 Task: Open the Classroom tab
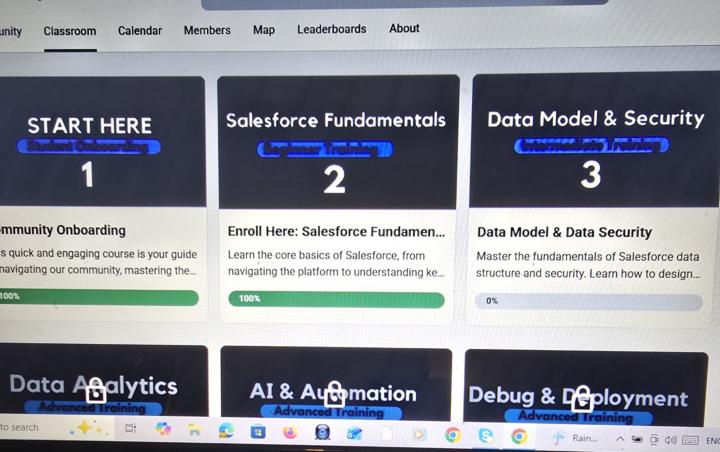pyautogui.click(x=70, y=31)
